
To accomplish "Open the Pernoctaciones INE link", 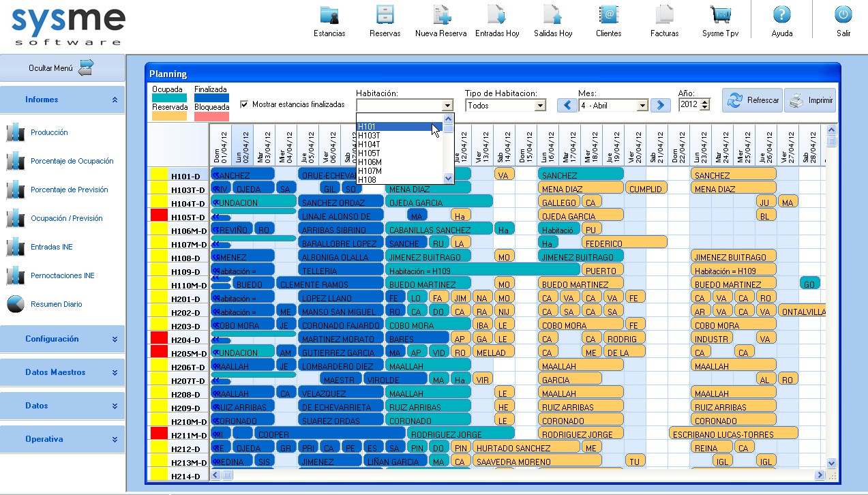I will [63, 276].
